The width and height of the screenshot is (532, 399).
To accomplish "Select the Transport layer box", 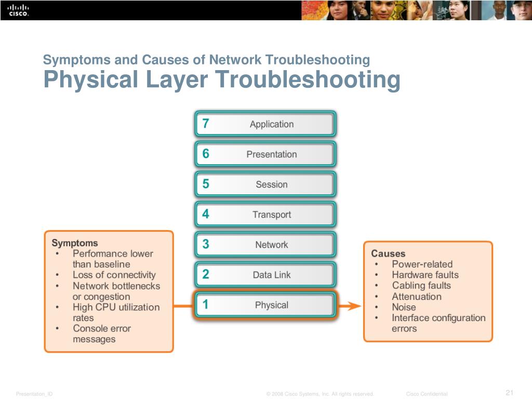I will [265, 215].
